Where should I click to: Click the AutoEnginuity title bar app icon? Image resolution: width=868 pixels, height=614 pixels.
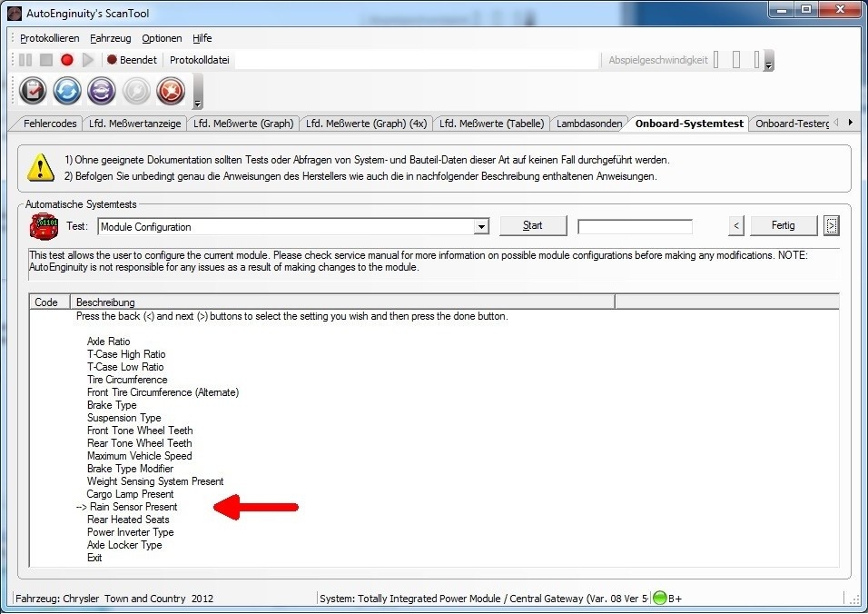point(15,13)
